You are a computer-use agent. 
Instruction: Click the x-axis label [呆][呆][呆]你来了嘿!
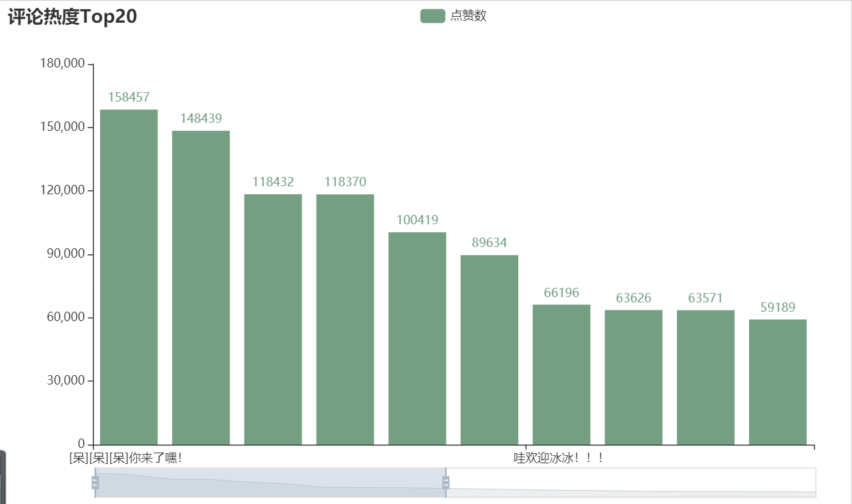(126, 459)
